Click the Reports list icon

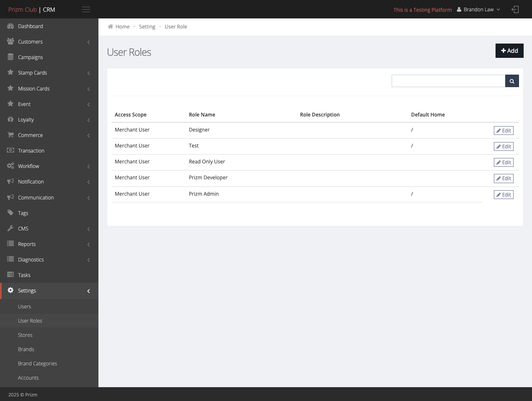(10, 244)
